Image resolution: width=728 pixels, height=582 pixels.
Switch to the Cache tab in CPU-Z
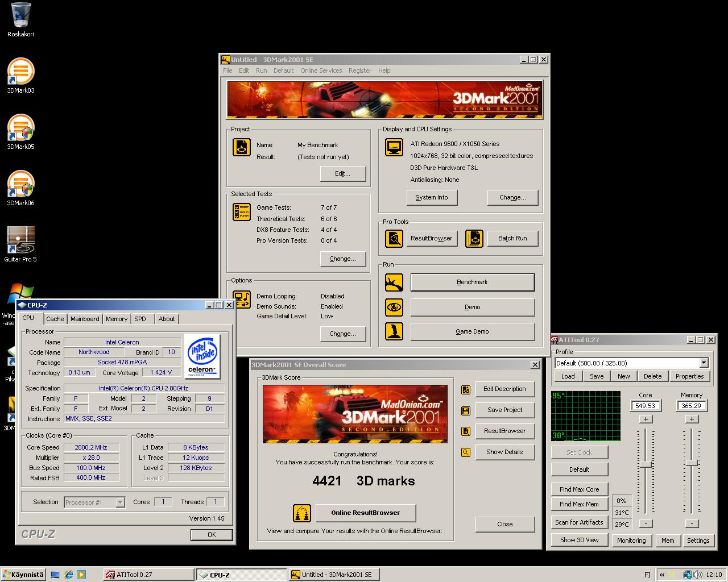point(55,319)
